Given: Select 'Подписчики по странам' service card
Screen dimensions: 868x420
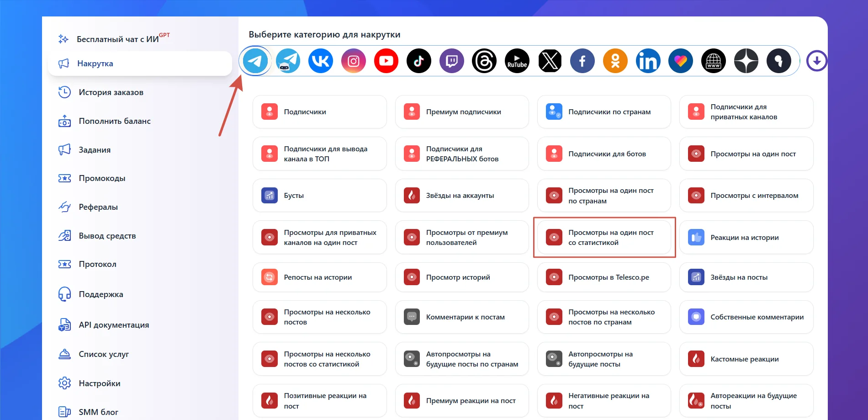Looking at the screenshot, I should (x=604, y=112).
